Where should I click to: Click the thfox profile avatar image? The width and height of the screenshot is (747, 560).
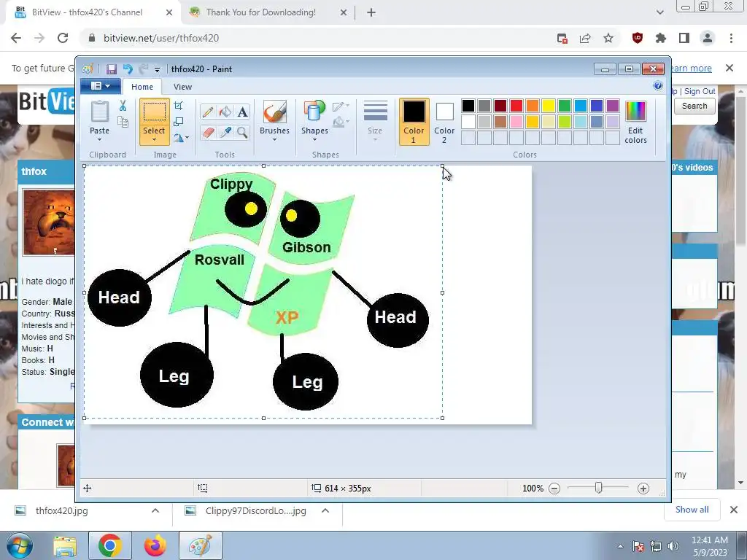pyautogui.click(x=49, y=222)
